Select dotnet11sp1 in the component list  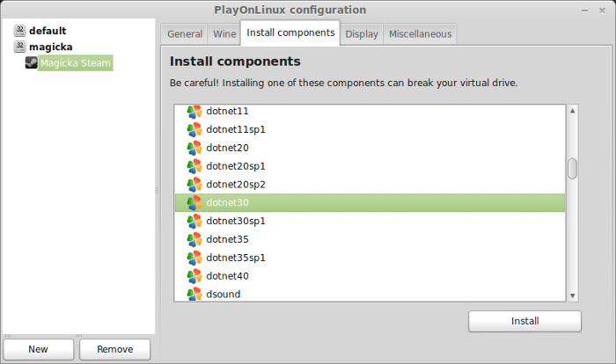[370, 129]
